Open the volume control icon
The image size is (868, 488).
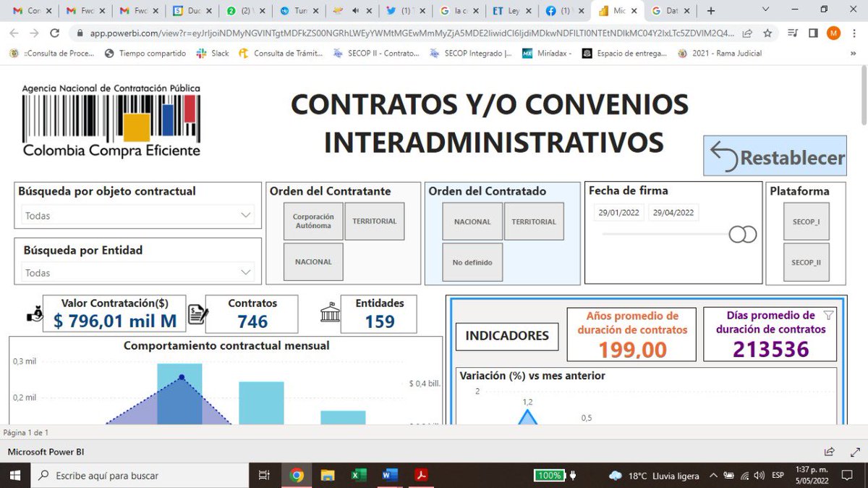tap(759, 476)
